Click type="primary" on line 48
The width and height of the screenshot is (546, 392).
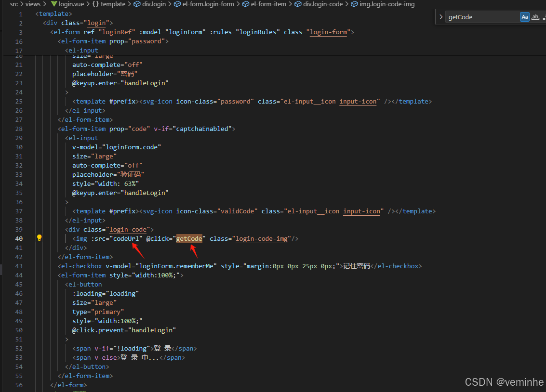pos(98,312)
